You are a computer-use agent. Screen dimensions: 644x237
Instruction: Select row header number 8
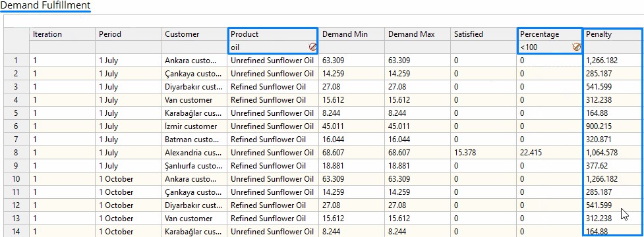point(16,153)
